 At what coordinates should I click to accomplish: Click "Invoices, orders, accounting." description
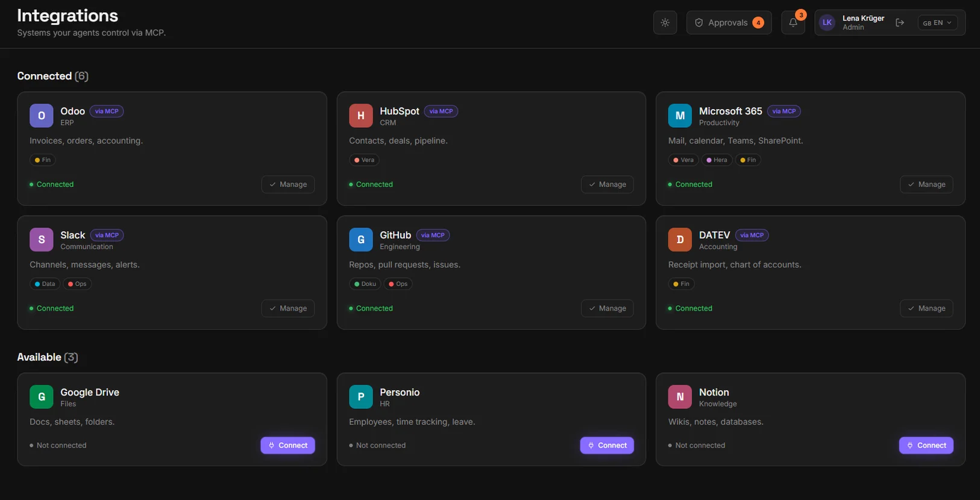pos(86,141)
